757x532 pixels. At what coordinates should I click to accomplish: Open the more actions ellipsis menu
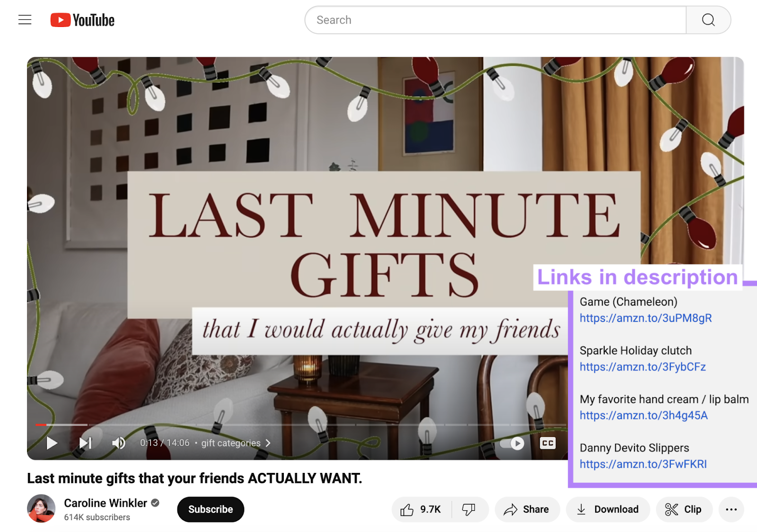(x=731, y=509)
